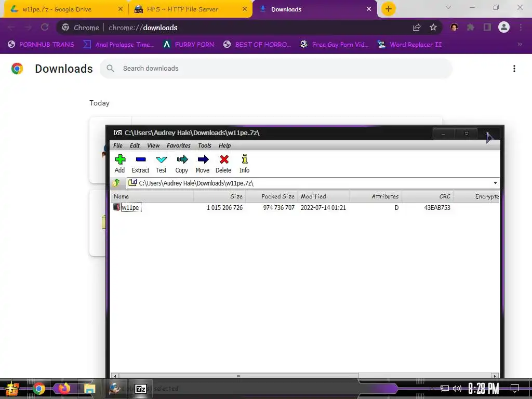
Task: Click the 7-Zip taskbar icon
Action: pyautogui.click(x=141, y=389)
